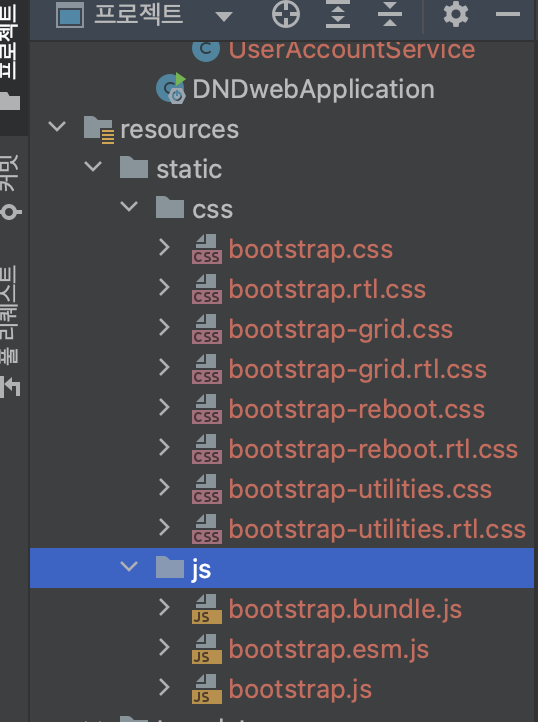Open the 풀 리퀘스트 vertical side tab

[x=10, y=331]
